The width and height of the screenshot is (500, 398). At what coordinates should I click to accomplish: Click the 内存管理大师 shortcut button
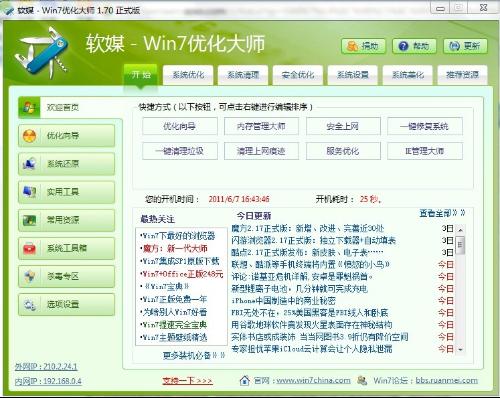(x=261, y=126)
